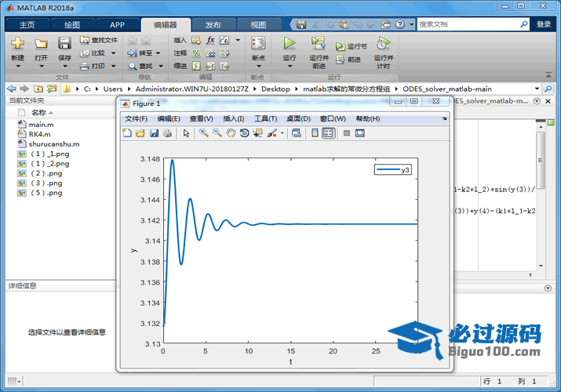The image size is (561, 392).
Task: Click the editor scroll down arrow
Action: (541, 266)
